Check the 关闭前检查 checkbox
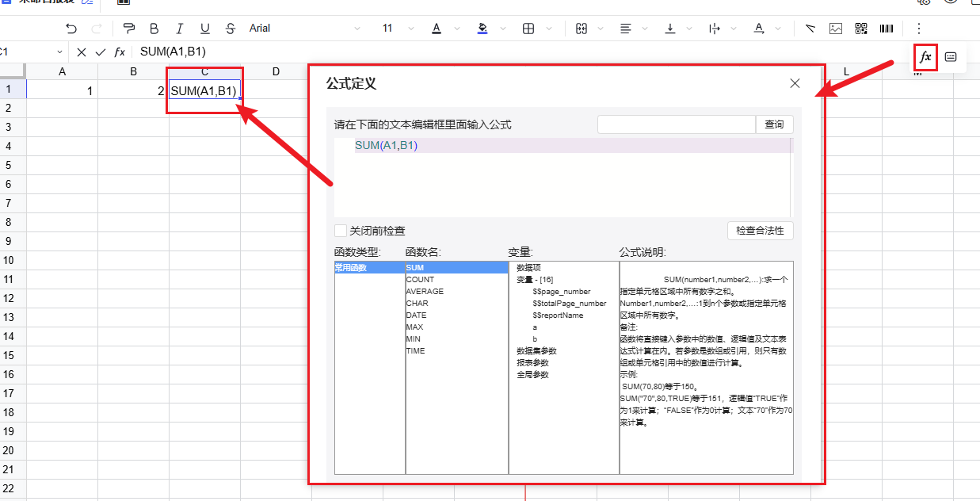Screen dimensions: 980x501 tap(341, 231)
